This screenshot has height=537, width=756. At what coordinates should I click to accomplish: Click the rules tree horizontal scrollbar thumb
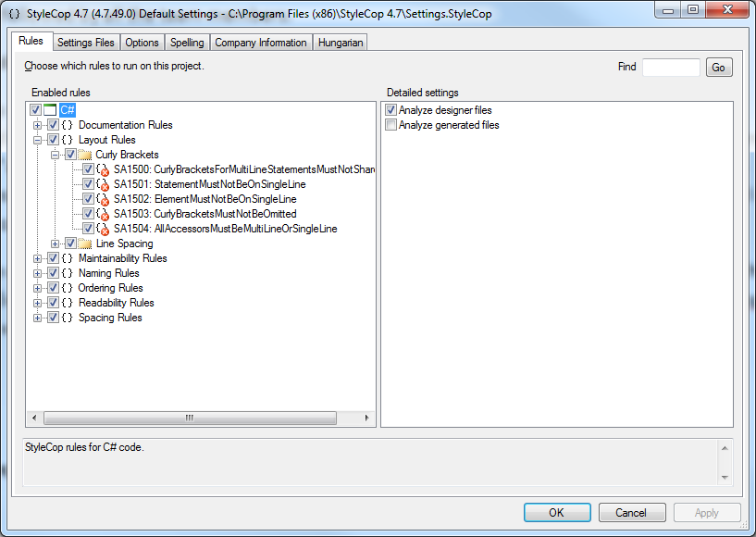pyautogui.click(x=190, y=418)
